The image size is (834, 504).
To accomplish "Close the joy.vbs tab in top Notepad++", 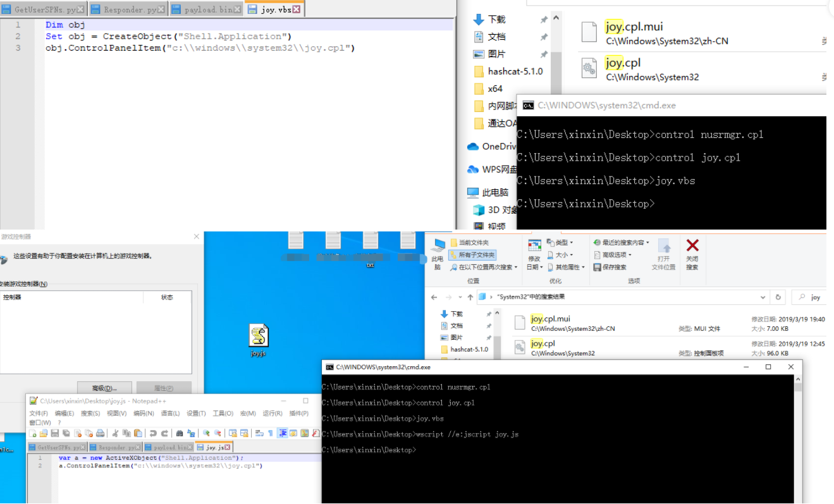I will click(296, 9).
